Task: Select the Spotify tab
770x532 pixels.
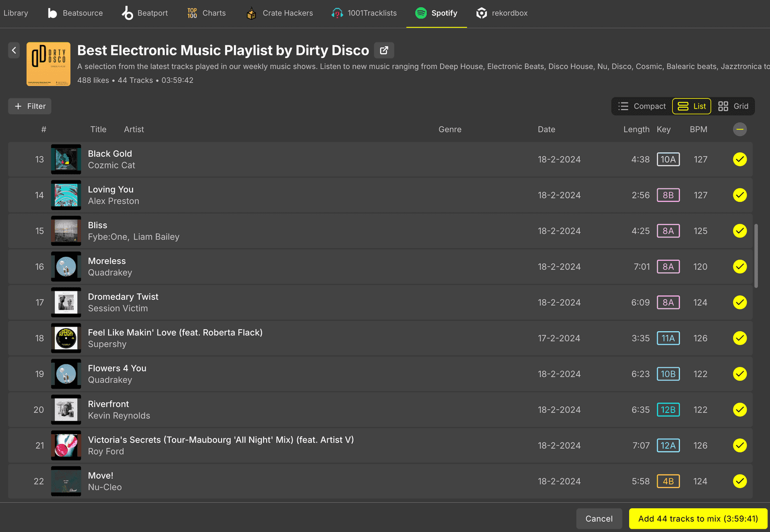Action: 437,13
